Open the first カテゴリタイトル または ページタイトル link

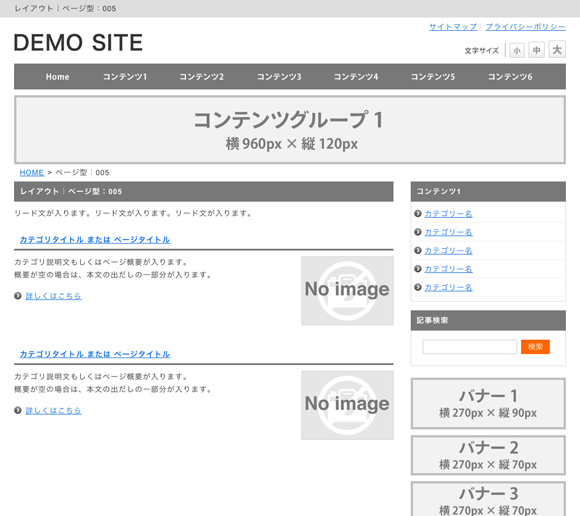point(95,240)
